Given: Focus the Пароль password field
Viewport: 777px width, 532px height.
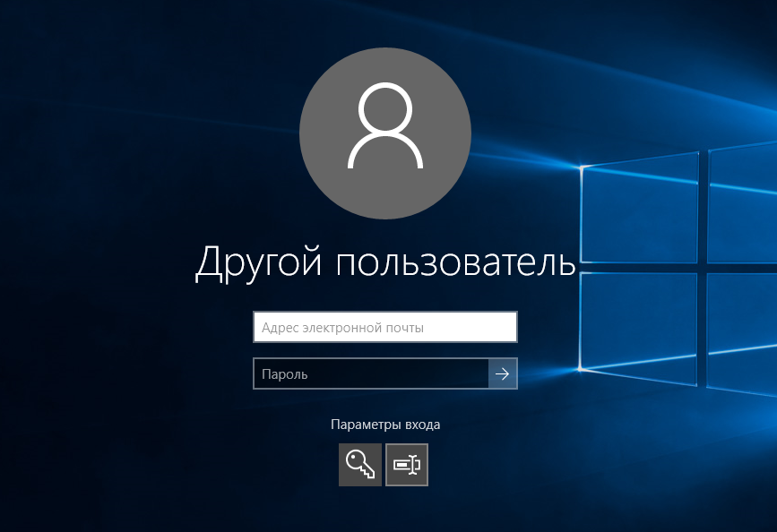Looking at the screenshot, I should pyautogui.click(x=371, y=374).
